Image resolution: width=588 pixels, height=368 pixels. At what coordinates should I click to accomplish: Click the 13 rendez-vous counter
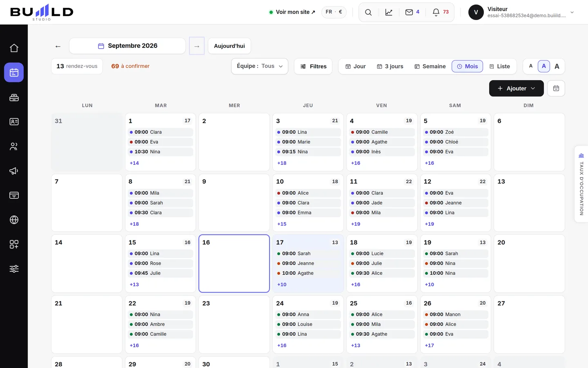pos(77,66)
